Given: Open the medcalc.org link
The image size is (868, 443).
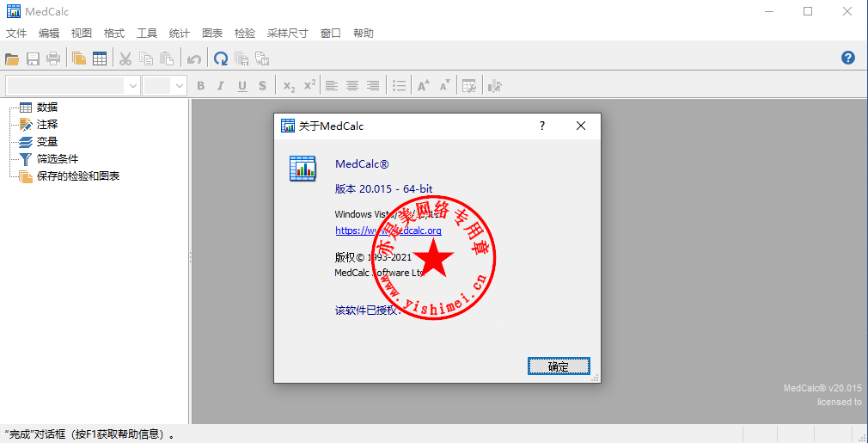Looking at the screenshot, I should coord(388,231).
